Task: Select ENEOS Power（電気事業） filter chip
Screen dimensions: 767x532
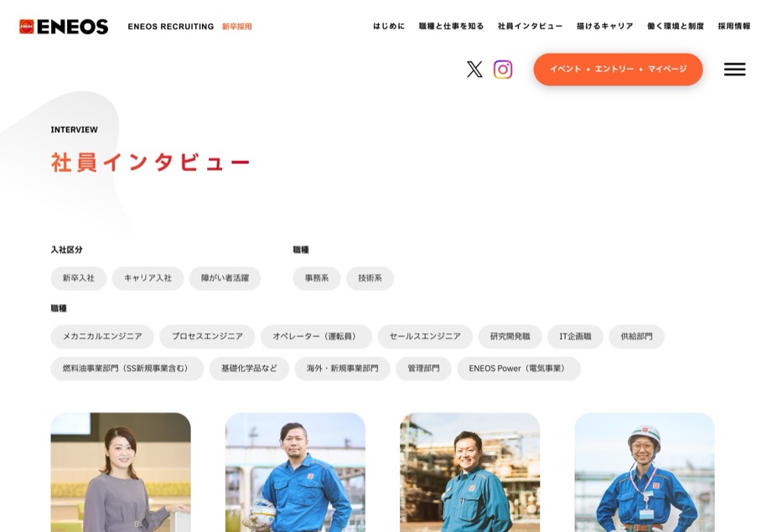Action: pyautogui.click(x=519, y=369)
